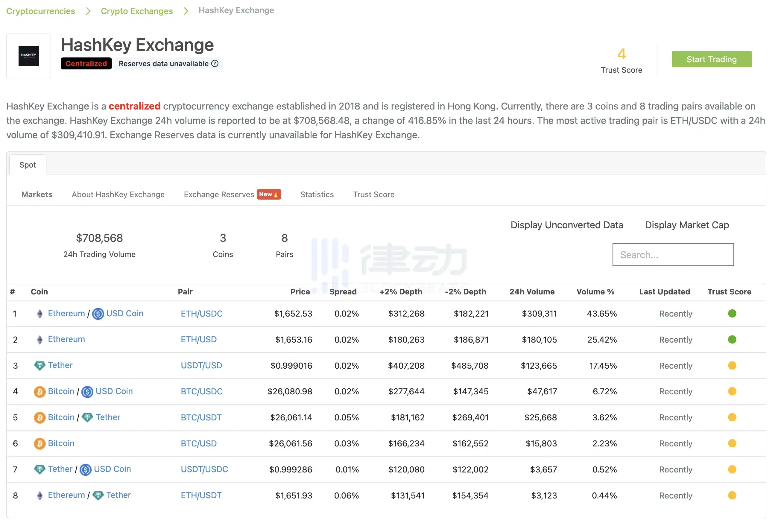Click the Tether icon in USDT/USD row

pos(40,366)
